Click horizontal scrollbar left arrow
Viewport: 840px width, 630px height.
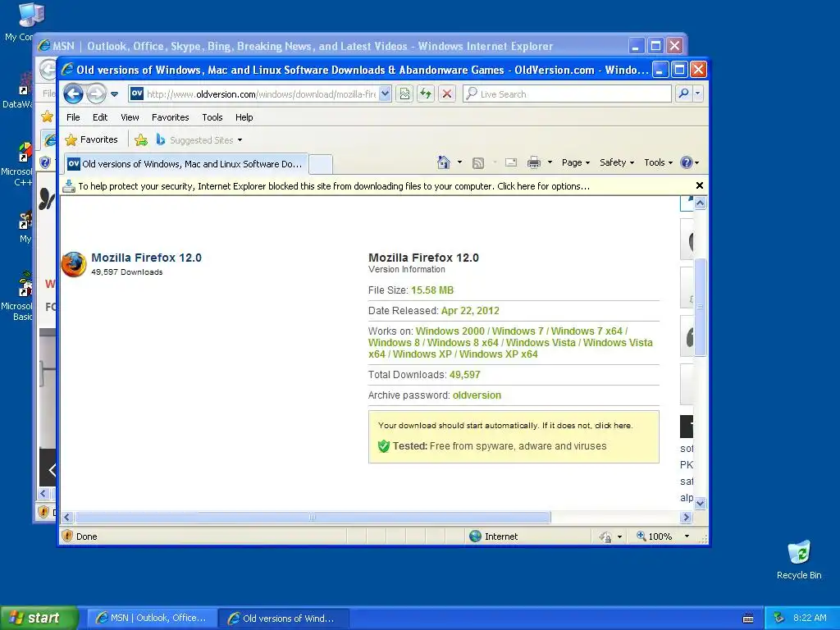click(x=67, y=517)
